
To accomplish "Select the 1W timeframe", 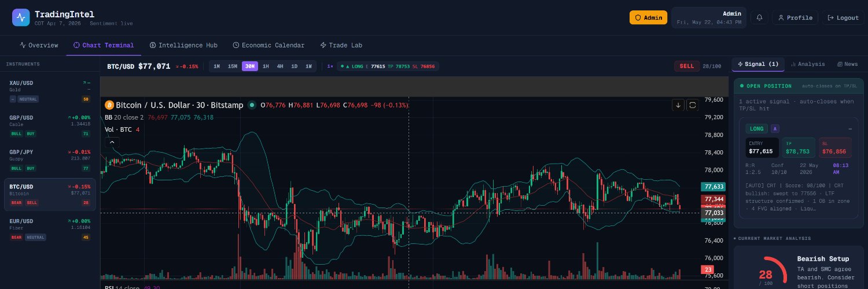I will (308, 66).
